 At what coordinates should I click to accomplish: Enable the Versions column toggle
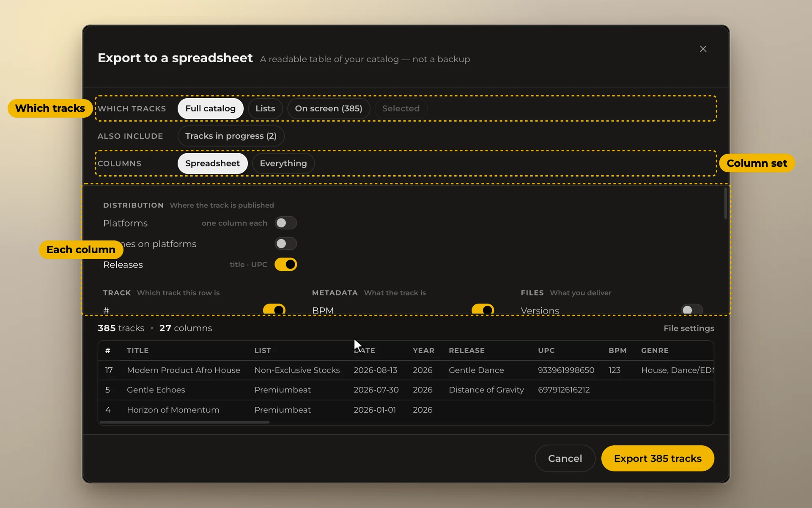[691, 310]
